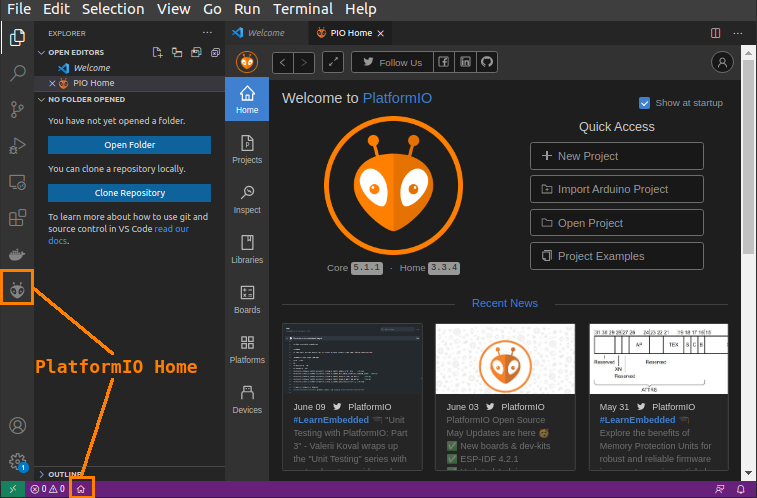Click Import Arduino Project button
The height and width of the screenshot is (498, 757).
(x=617, y=189)
